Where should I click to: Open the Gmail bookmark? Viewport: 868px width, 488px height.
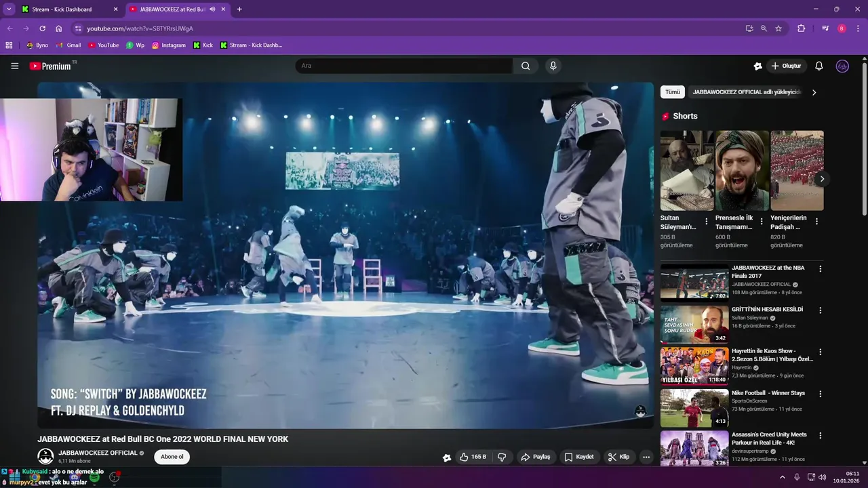pos(68,45)
